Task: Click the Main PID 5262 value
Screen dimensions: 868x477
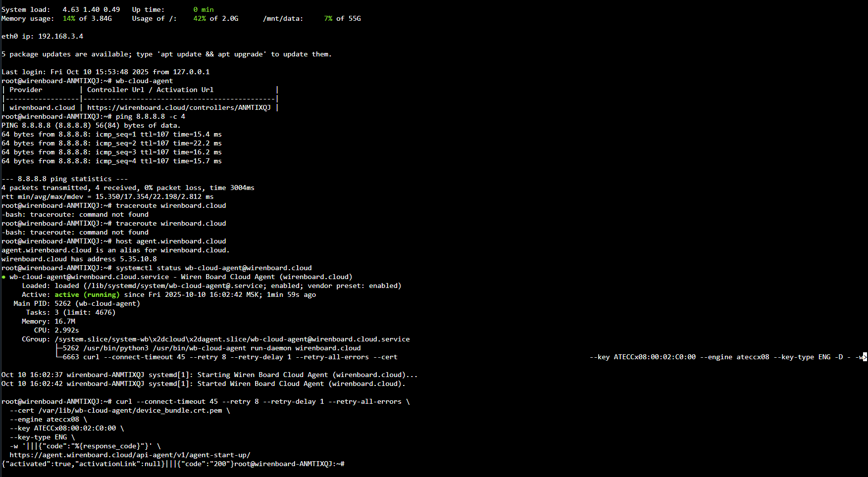Action: [x=62, y=304]
